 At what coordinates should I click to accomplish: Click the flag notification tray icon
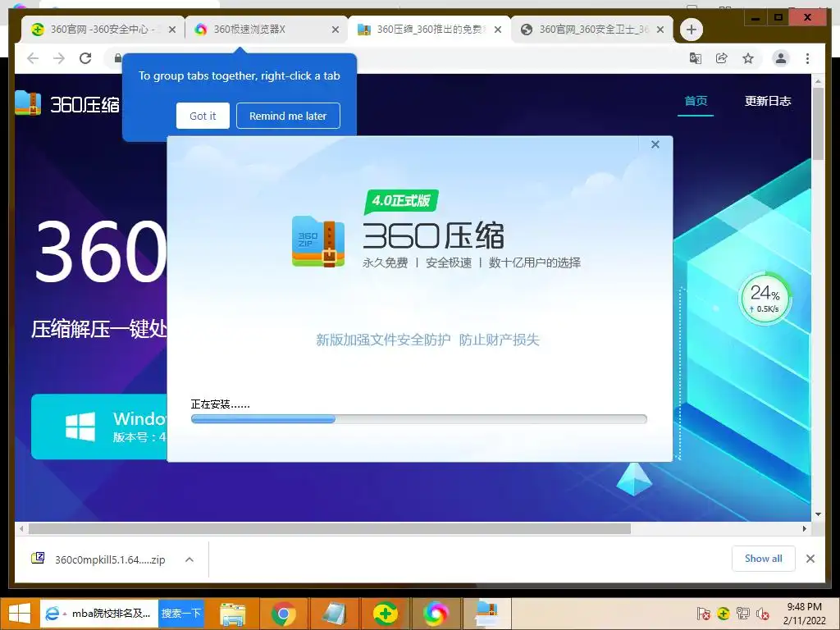point(703,614)
